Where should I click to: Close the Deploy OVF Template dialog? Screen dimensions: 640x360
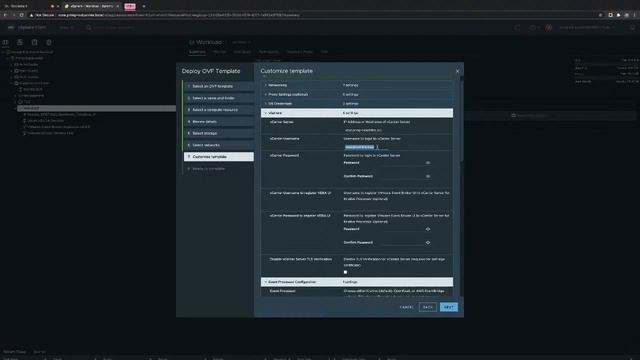(457, 71)
